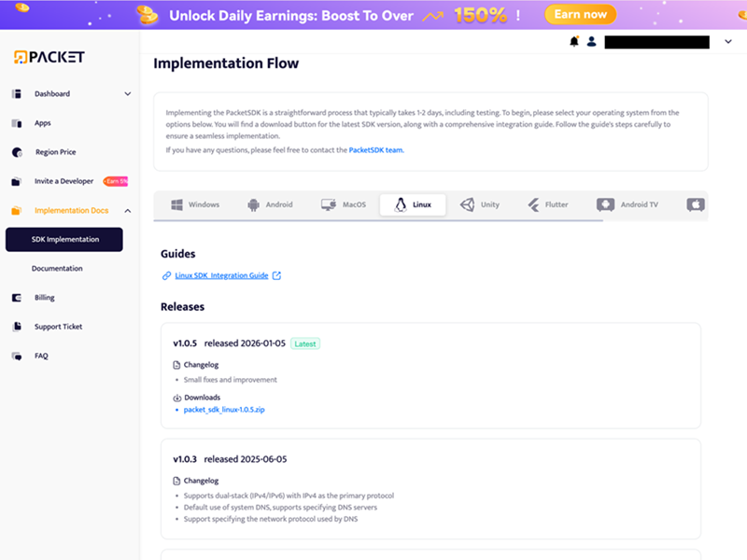Viewport: 747px width, 560px height.
Task: Expand the account dropdown chevron
Action: click(x=728, y=41)
